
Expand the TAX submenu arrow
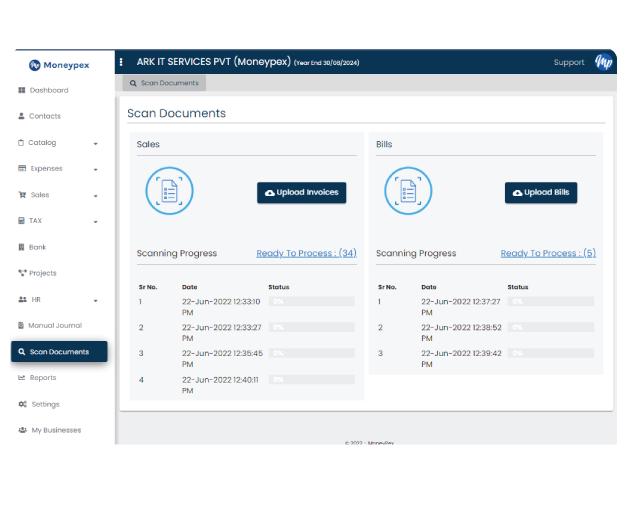[x=96, y=221]
